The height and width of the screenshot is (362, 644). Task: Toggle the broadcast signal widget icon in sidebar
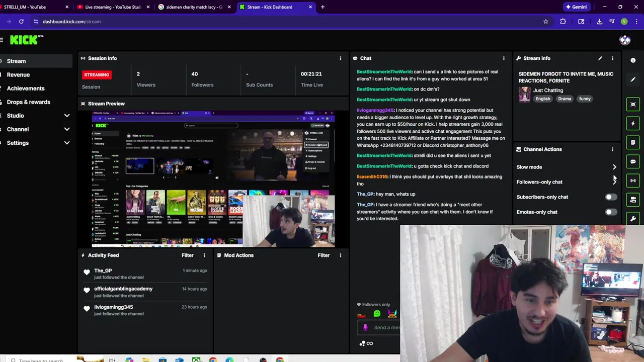point(633,180)
